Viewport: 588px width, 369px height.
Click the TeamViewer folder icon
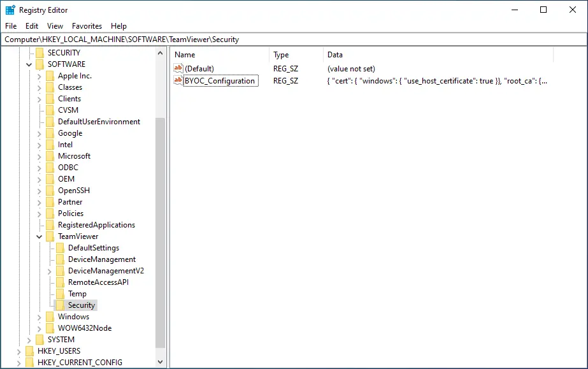tap(50, 236)
